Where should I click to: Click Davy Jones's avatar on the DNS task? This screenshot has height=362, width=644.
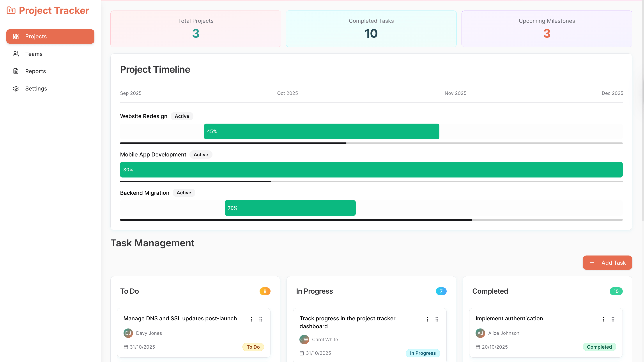tap(128, 333)
